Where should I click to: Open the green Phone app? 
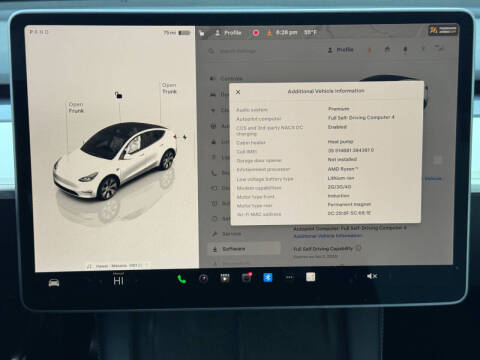(182, 279)
